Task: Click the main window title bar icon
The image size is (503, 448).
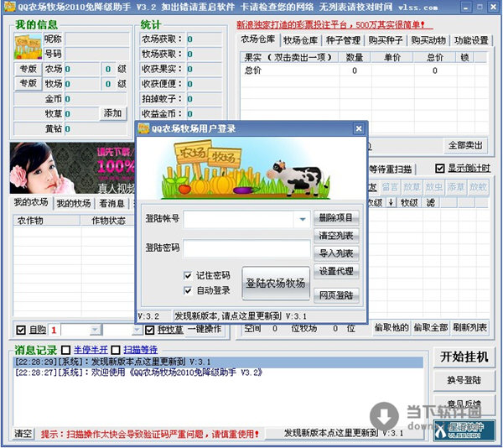Action: 8,7
